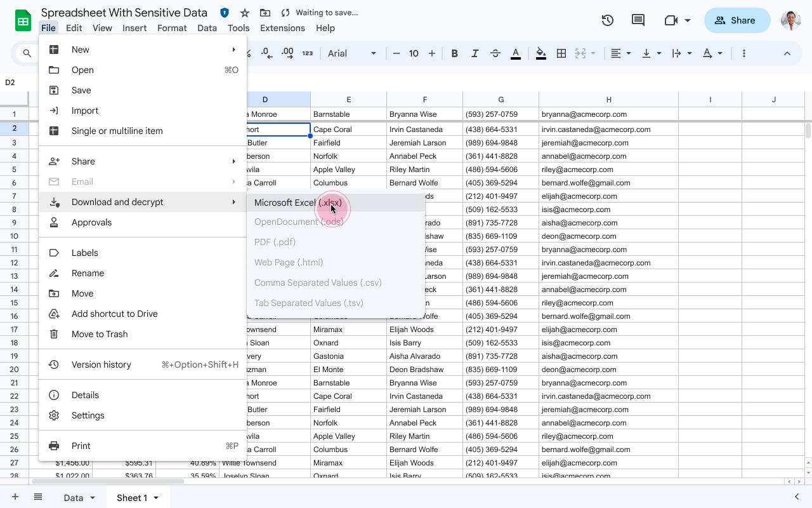Decrease decimal places icon
The width and height of the screenshot is (812, 508).
[267, 53]
